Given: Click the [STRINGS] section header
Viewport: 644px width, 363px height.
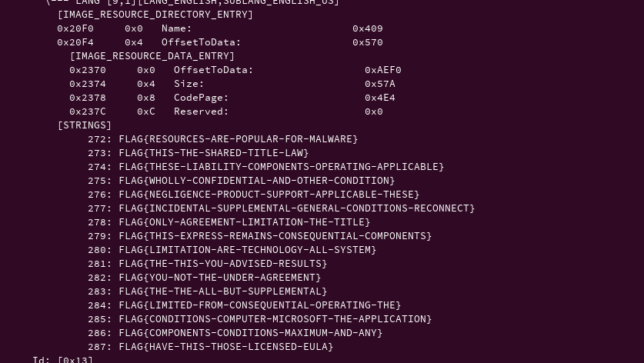Looking at the screenshot, I should 85,125.
